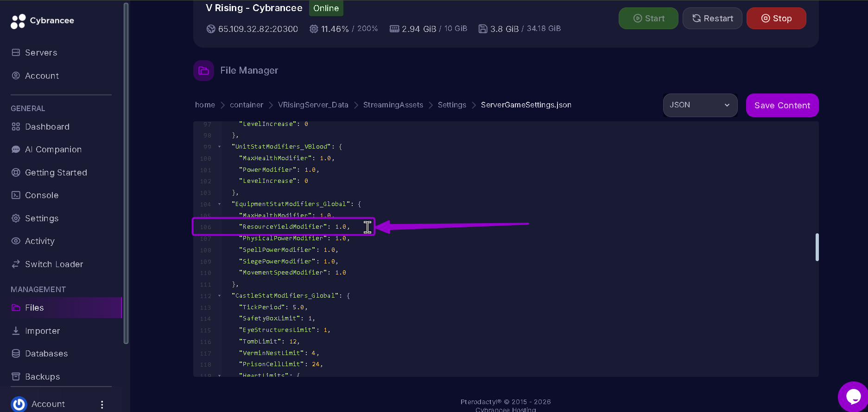Click the sidebar vertical scrollbar

point(126,174)
